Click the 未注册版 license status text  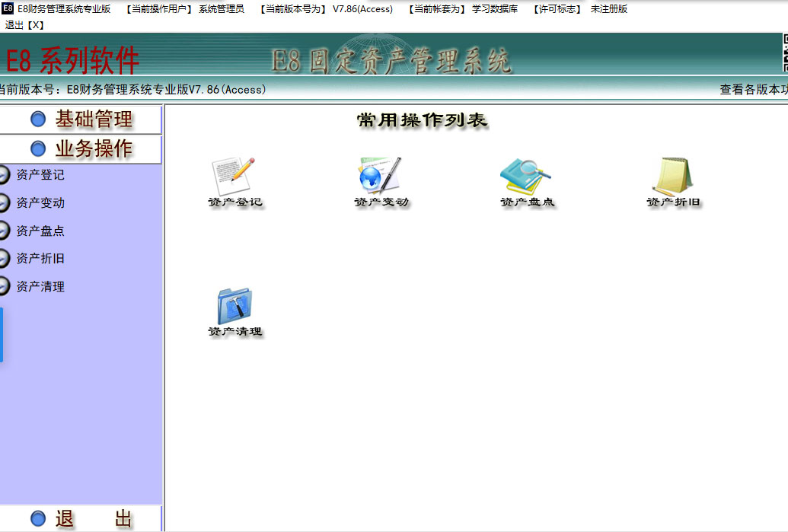point(608,9)
